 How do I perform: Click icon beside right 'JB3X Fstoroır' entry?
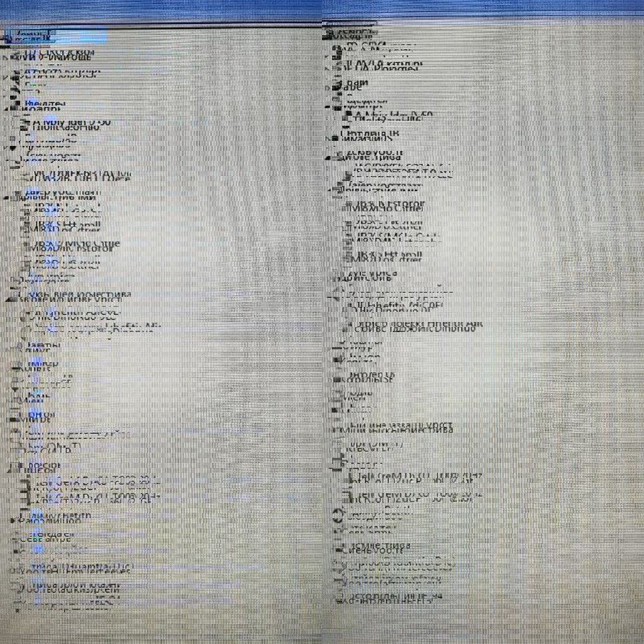click(x=348, y=206)
